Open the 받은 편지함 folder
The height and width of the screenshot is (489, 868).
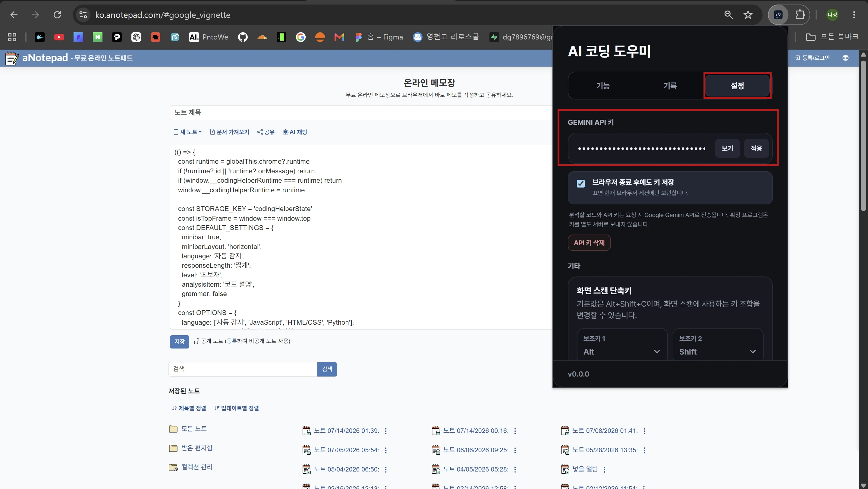pos(191,448)
